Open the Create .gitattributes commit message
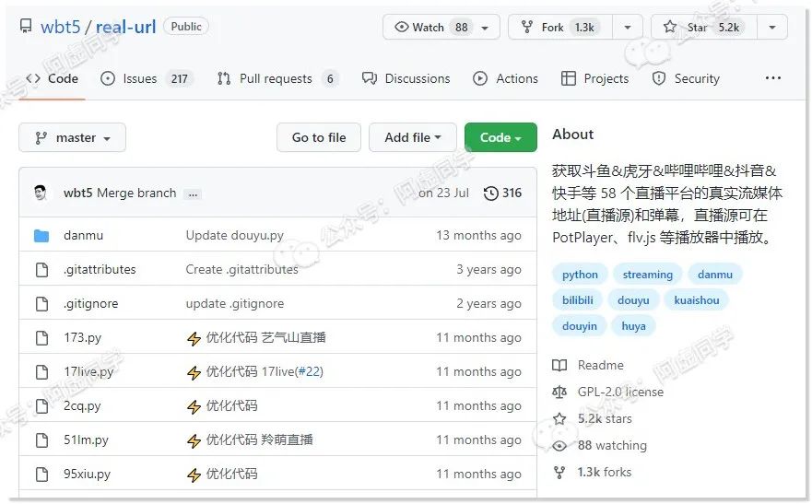Screen dimensions: 812x504 coord(241,270)
